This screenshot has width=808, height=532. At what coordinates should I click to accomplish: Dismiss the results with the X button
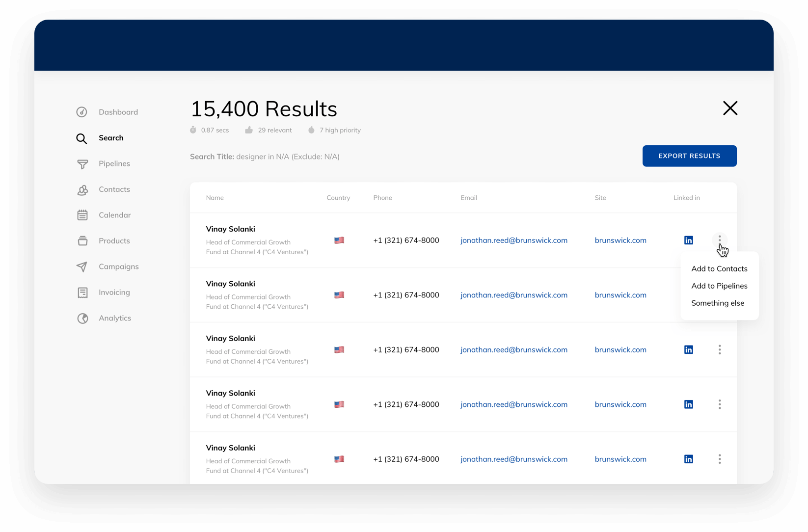point(730,108)
